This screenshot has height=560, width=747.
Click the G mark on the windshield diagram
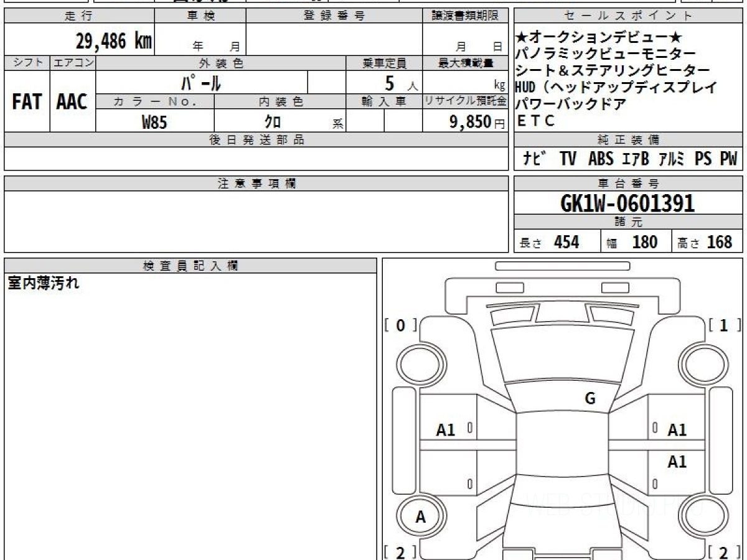(590, 399)
